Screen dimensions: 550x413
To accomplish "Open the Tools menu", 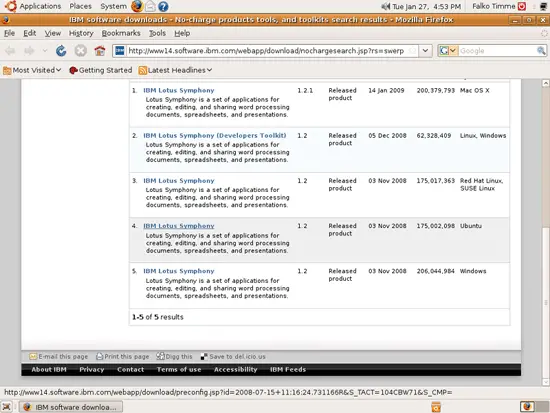I will point(157,33).
